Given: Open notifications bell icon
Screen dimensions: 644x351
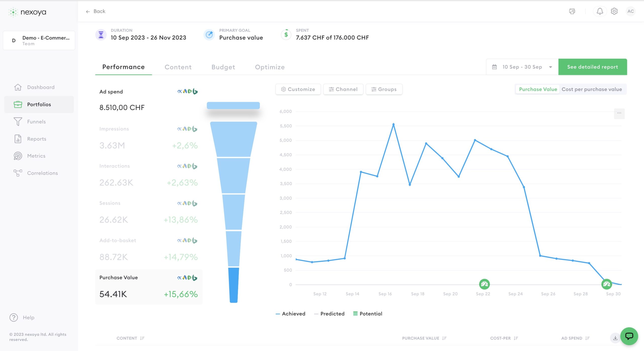Looking at the screenshot, I should tap(600, 11).
